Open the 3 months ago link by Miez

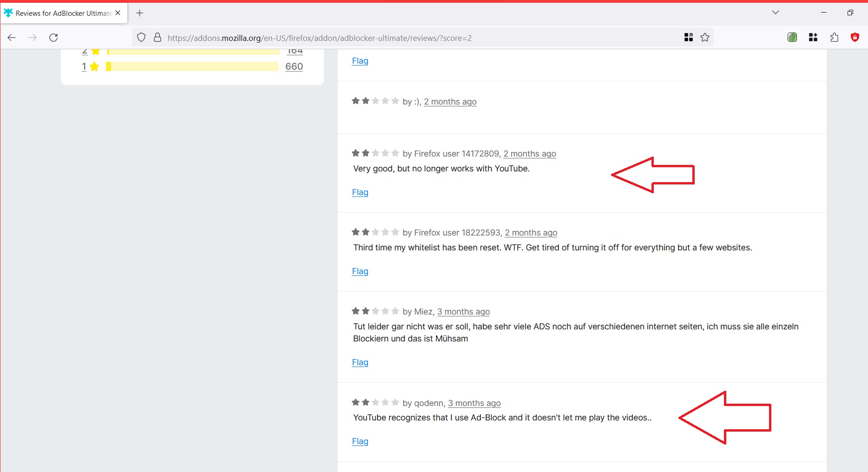pos(463,312)
